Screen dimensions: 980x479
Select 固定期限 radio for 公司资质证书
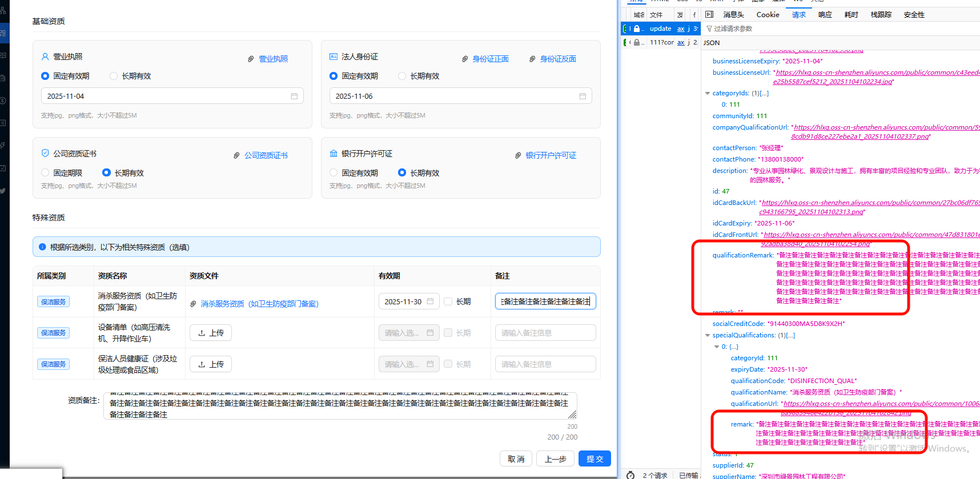point(45,172)
